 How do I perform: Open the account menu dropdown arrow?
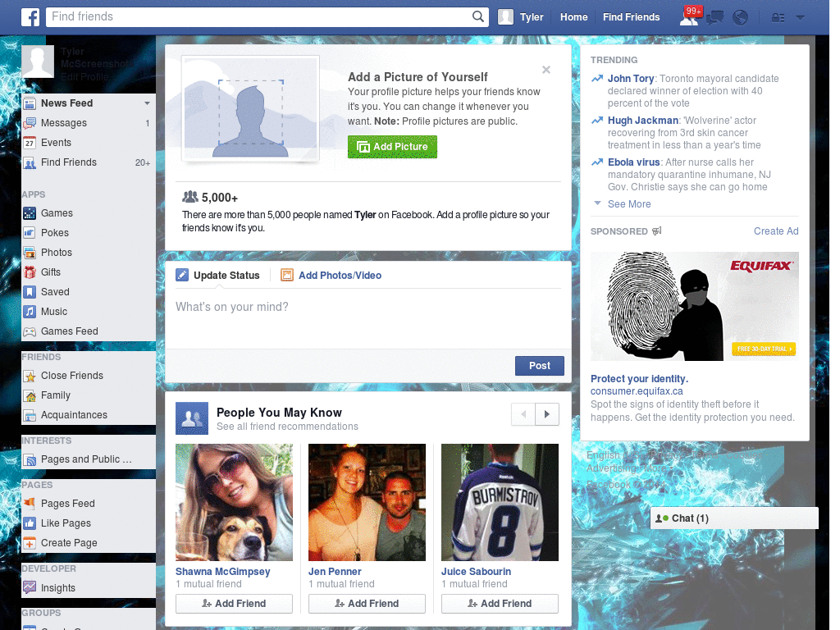click(x=801, y=18)
